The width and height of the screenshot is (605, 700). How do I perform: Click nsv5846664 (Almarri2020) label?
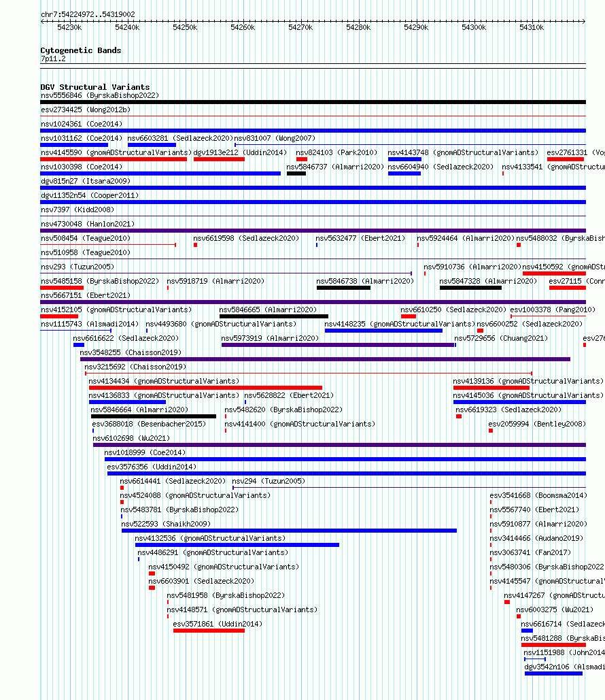click(x=139, y=410)
